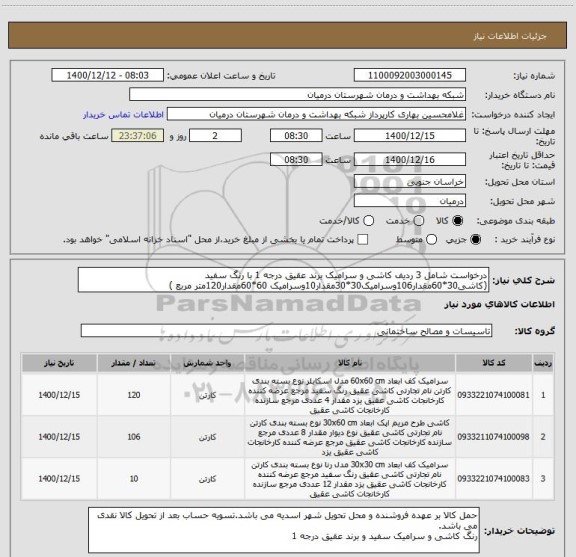
Task: Click the price validity date 1400/12/16 field
Action: pos(410,159)
